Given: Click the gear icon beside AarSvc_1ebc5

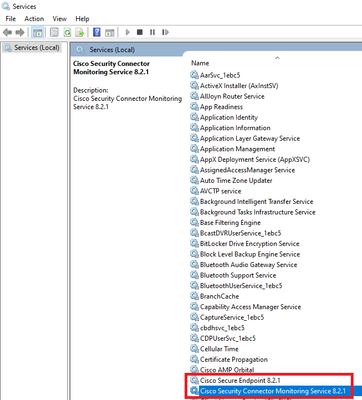Looking at the screenshot, I should pyautogui.click(x=194, y=75).
